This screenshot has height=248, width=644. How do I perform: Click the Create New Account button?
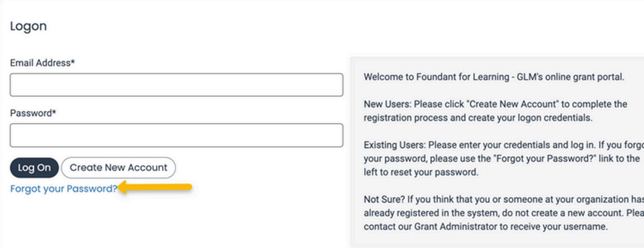point(118,167)
